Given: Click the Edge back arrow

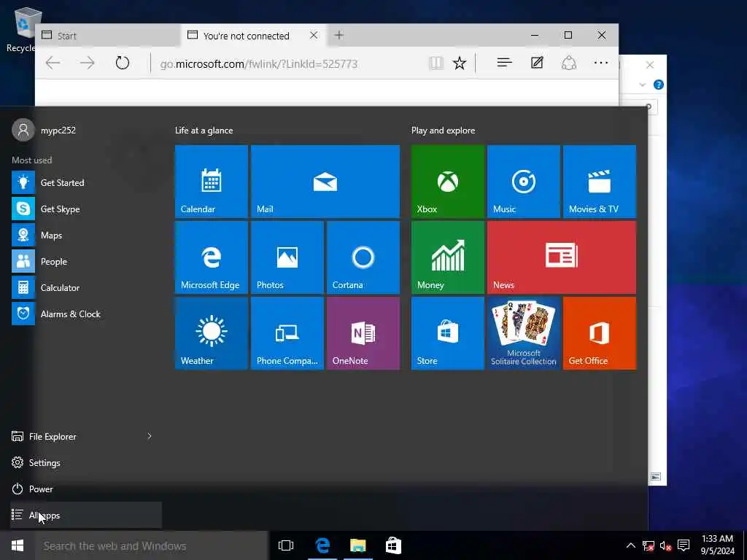Looking at the screenshot, I should click(53, 63).
